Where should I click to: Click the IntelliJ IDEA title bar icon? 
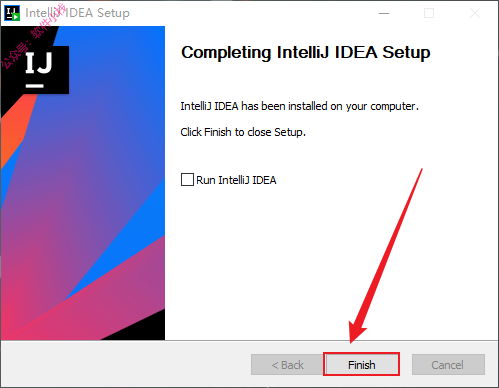pos(12,13)
